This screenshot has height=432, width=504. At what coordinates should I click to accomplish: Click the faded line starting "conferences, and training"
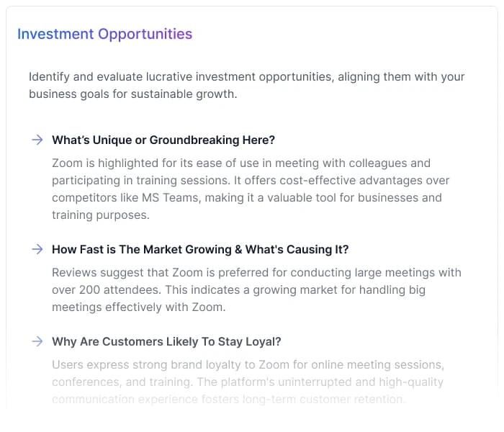click(x=248, y=382)
